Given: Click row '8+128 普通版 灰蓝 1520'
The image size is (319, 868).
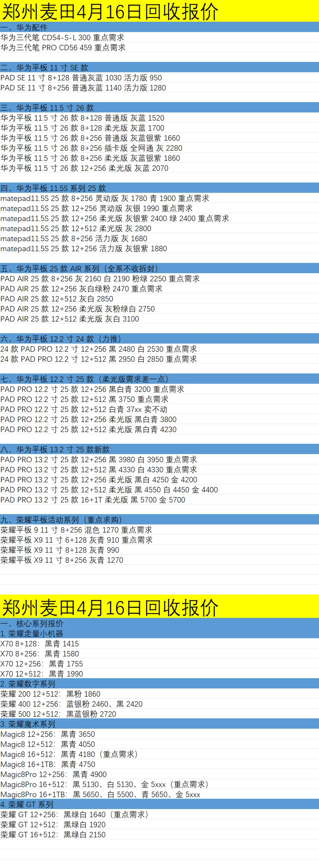Looking at the screenshot, I should pos(159,118).
